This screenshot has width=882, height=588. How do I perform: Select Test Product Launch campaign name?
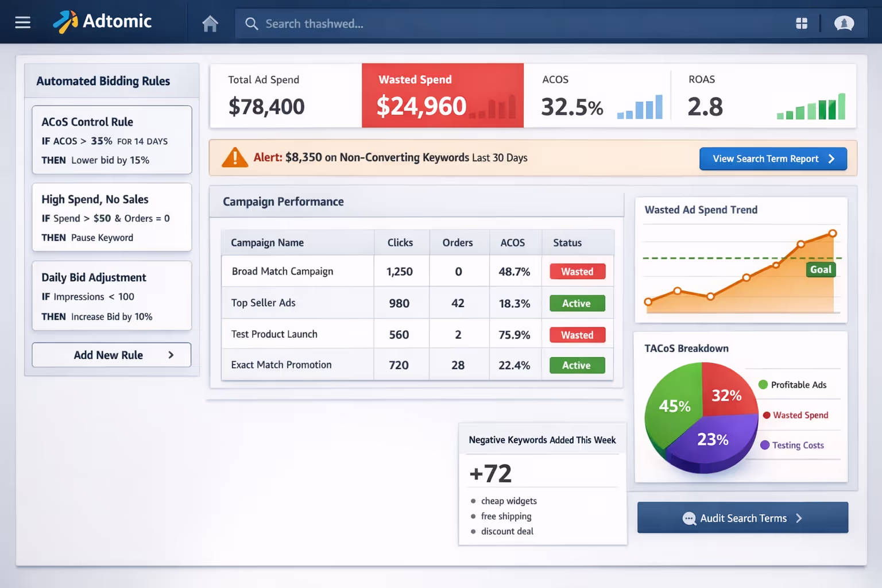pos(274,334)
